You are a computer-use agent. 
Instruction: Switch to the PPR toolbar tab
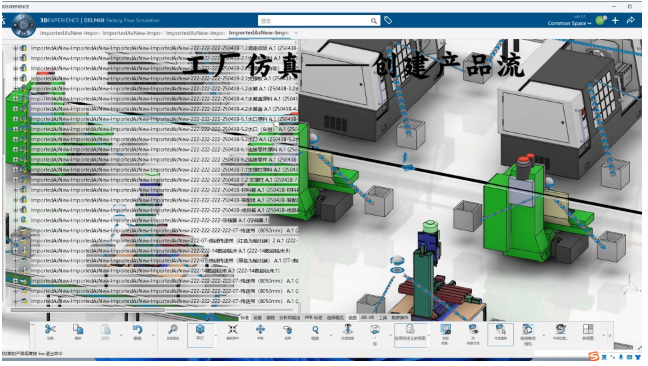coord(313,318)
